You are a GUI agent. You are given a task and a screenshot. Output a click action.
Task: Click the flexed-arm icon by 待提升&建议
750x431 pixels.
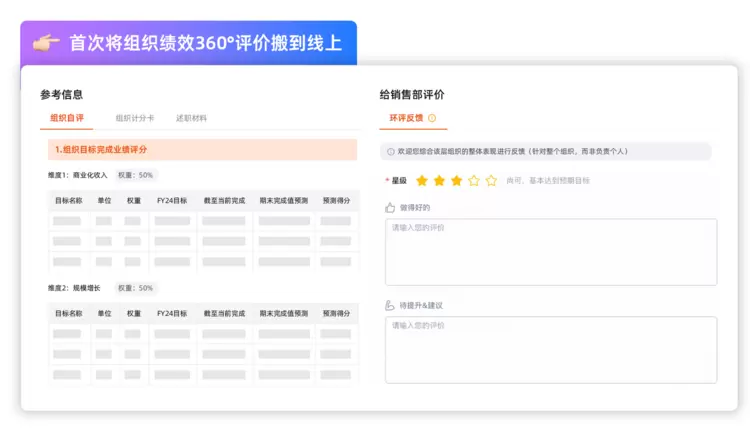point(390,305)
